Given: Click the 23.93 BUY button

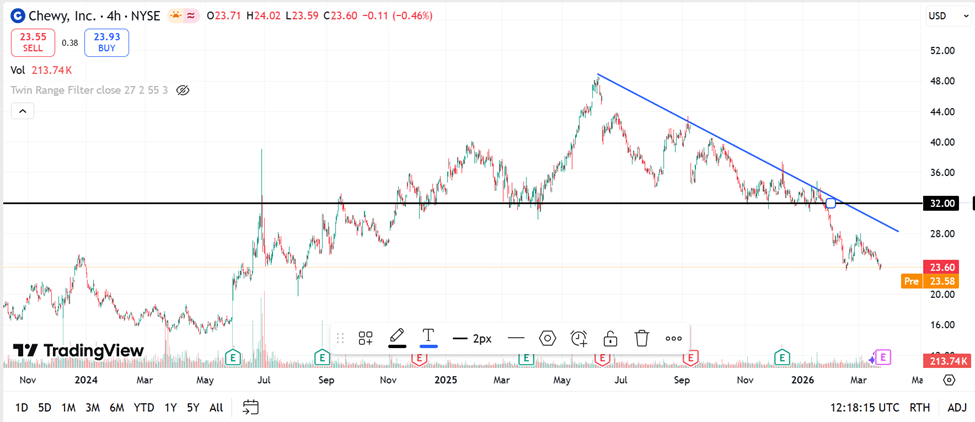Looking at the screenshot, I should (x=106, y=42).
